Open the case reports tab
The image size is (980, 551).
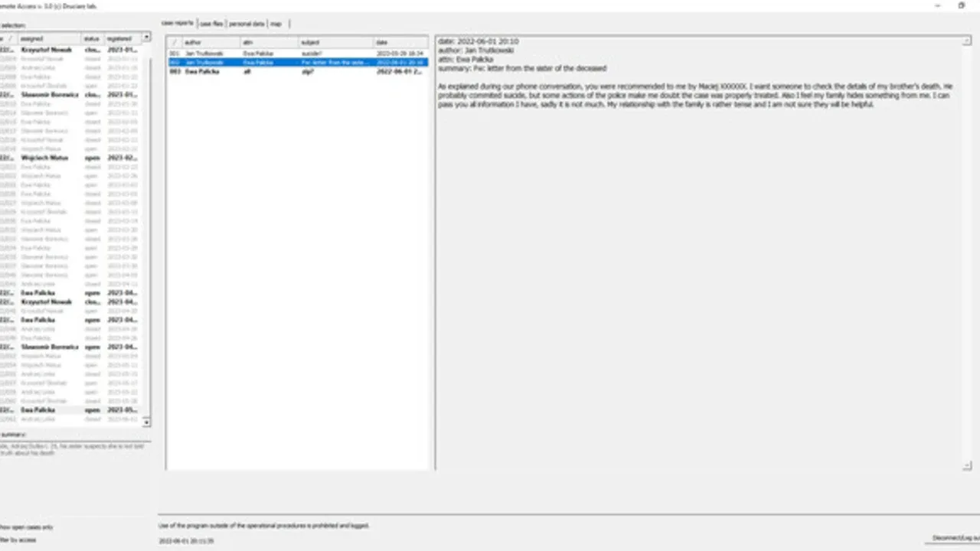click(x=178, y=24)
